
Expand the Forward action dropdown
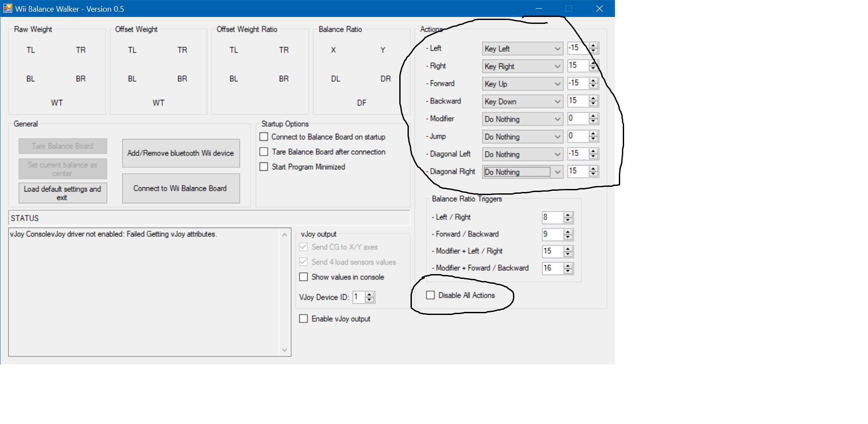(523, 84)
